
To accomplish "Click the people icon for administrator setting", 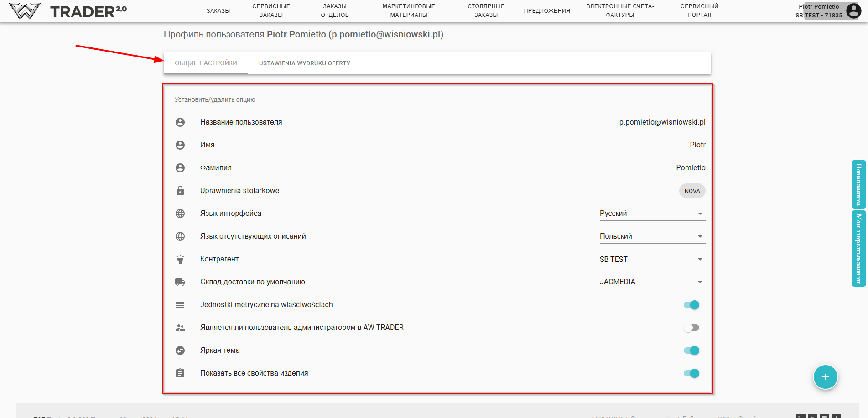I will pos(180,328).
